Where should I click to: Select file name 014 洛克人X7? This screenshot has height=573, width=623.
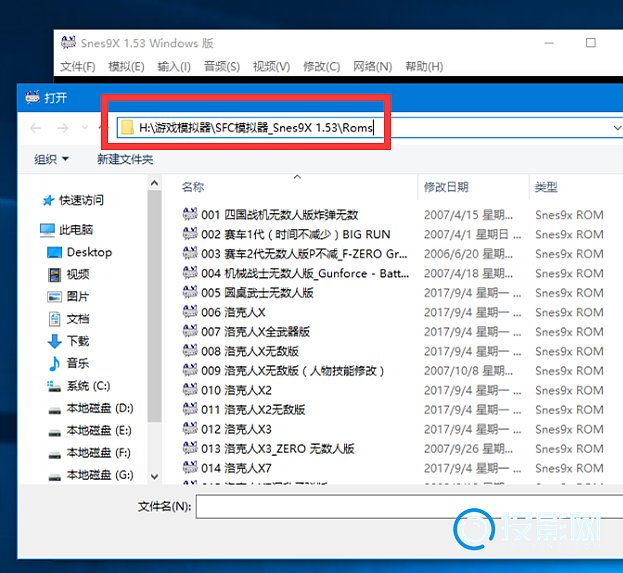[x=236, y=468]
